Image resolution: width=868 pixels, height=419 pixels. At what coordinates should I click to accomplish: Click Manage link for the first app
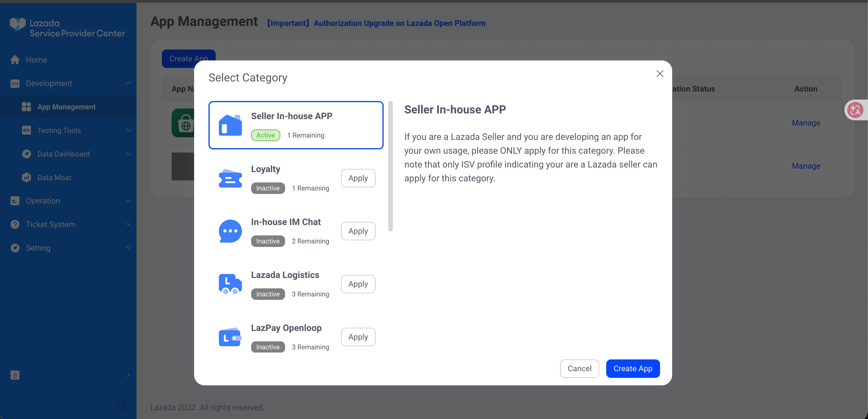(806, 123)
